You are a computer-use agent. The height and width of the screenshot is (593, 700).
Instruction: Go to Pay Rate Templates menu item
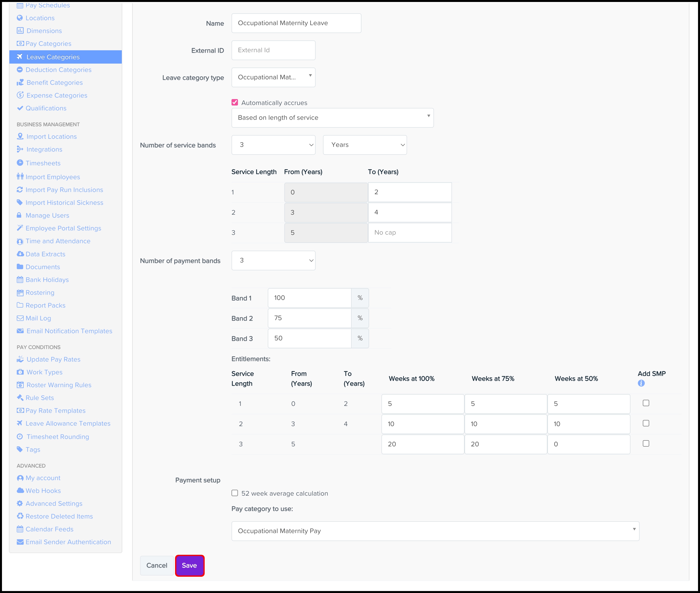[x=55, y=410]
